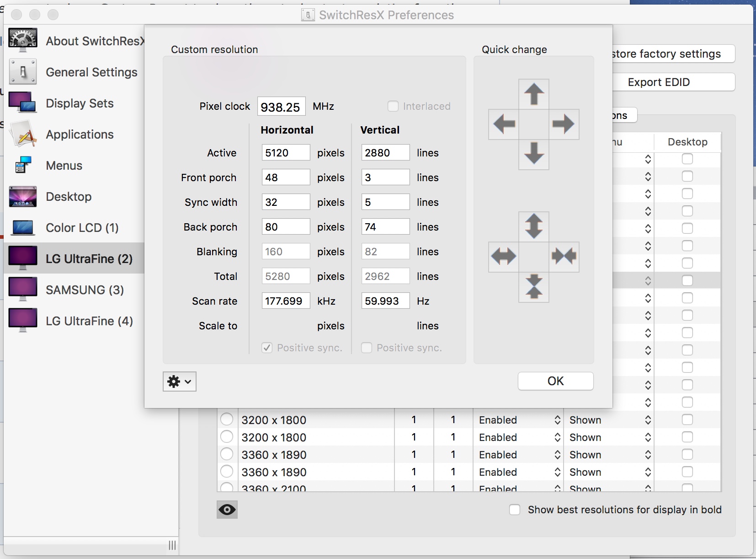Image resolution: width=756 pixels, height=559 pixels.
Task: Select the LG UltraFine (2) display icon
Action: (23, 258)
